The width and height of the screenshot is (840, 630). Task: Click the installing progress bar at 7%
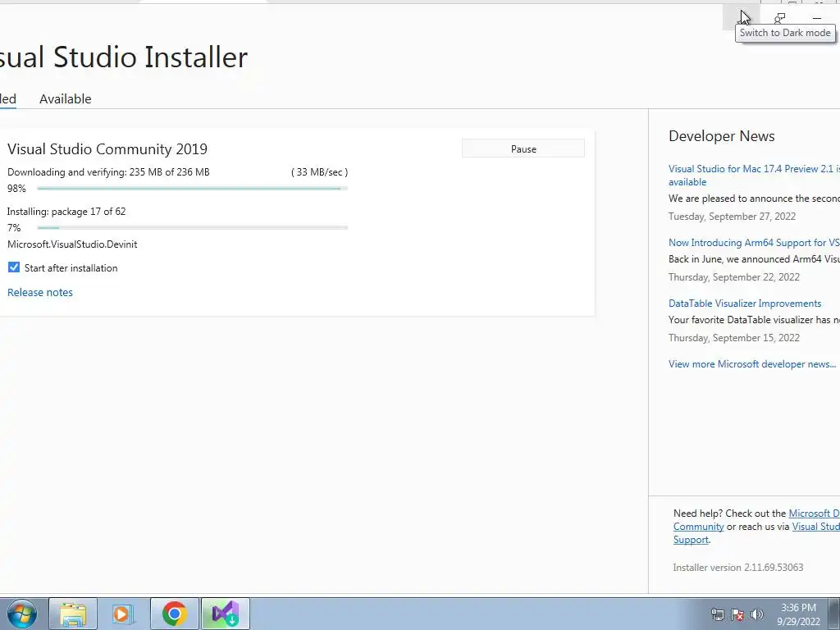(192, 228)
